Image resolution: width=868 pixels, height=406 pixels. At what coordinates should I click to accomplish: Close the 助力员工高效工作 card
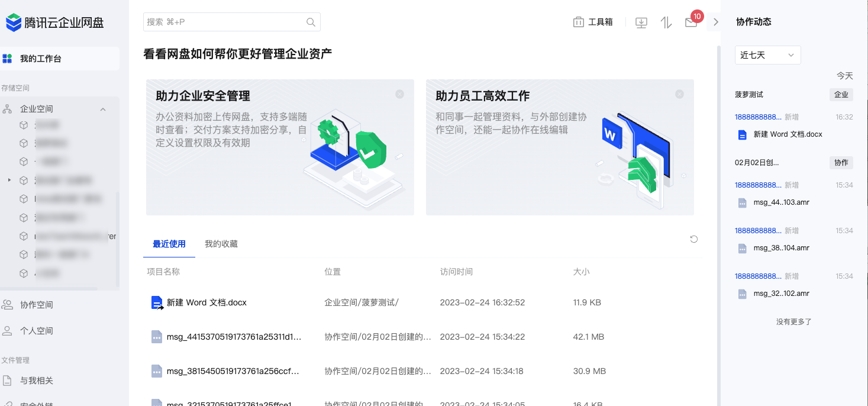tap(680, 94)
